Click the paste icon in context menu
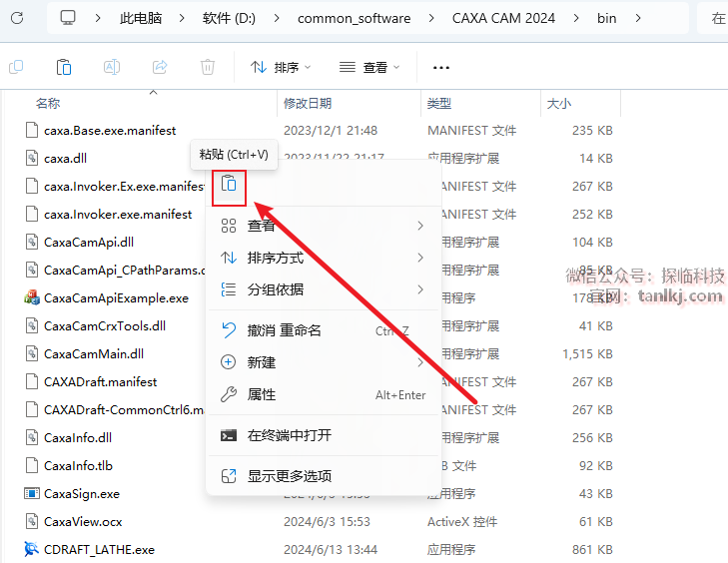This screenshot has width=728, height=563. pyautogui.click(x=229, y=184)
